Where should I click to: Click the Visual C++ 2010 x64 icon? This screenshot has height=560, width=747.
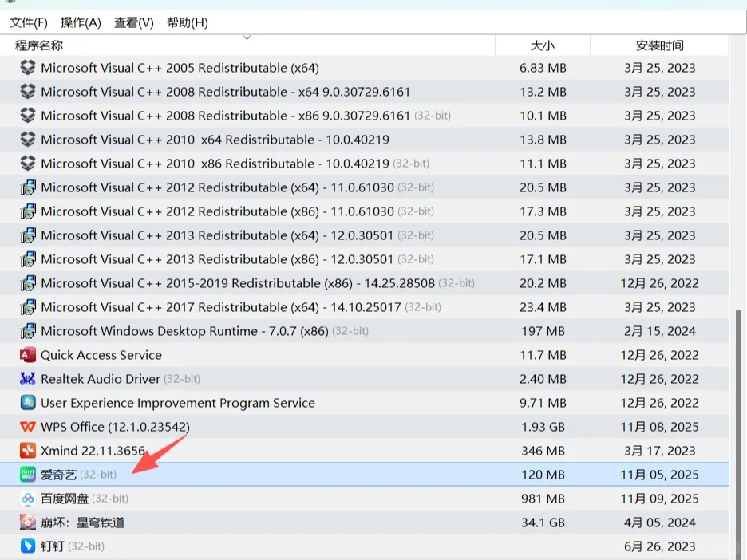tap(28, 139)
